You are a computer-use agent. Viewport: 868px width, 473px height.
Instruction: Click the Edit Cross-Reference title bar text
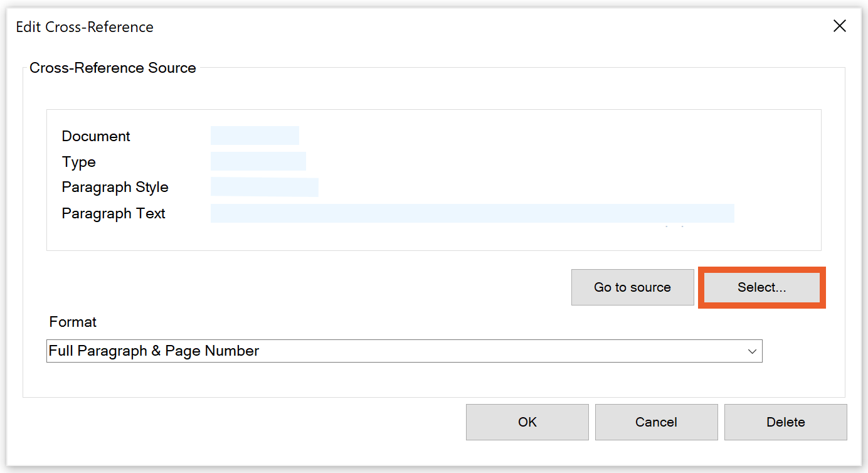(85, 27)
